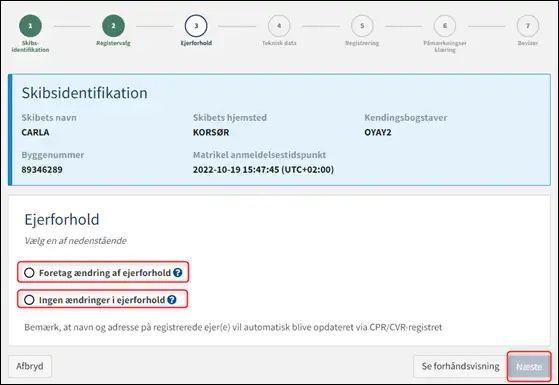Click the Afbryd button
This screenshot has width=559, height=385.
pyautogui.click(x=30, y=366)
